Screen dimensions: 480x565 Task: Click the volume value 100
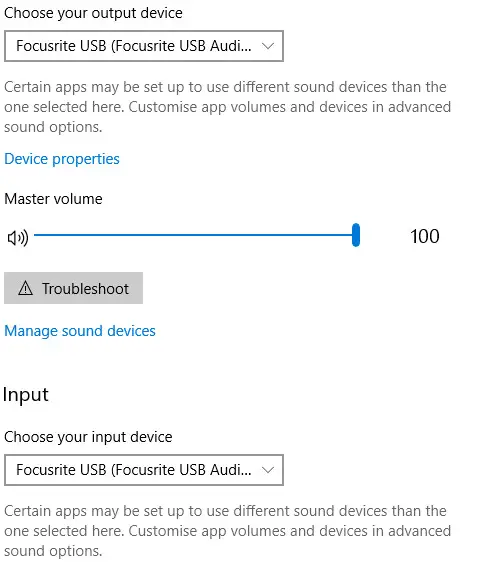point(425,236)
